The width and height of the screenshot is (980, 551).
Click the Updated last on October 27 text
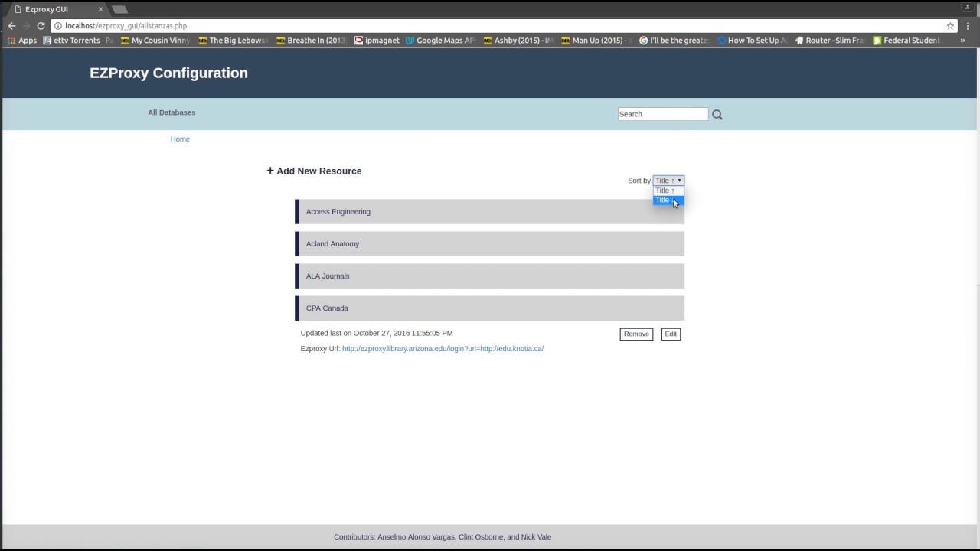pos(377,334)
